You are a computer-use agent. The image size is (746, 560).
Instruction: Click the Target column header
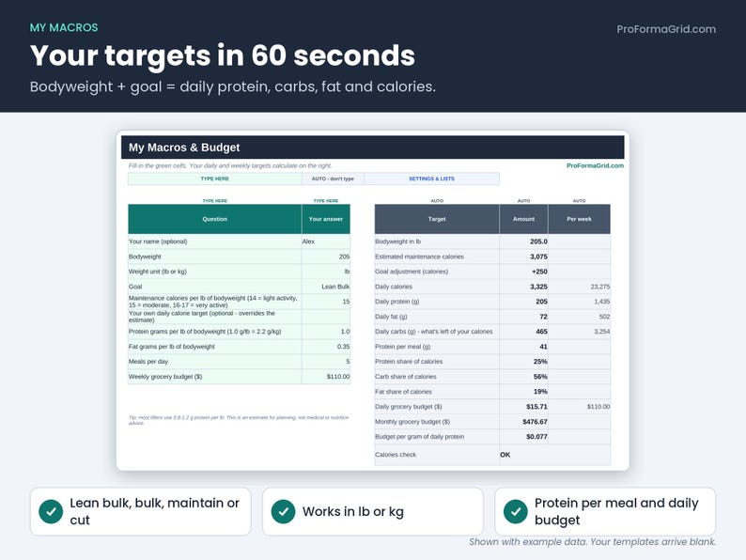point(437,219)
